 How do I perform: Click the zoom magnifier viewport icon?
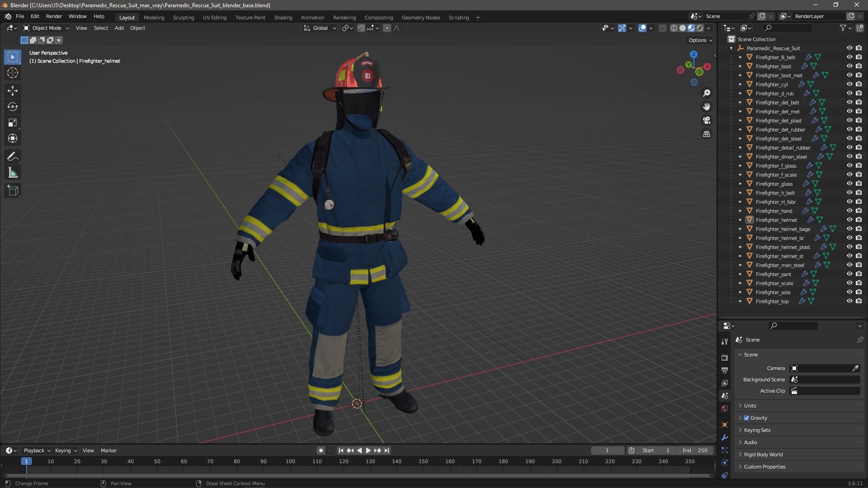tap(706, 93)
